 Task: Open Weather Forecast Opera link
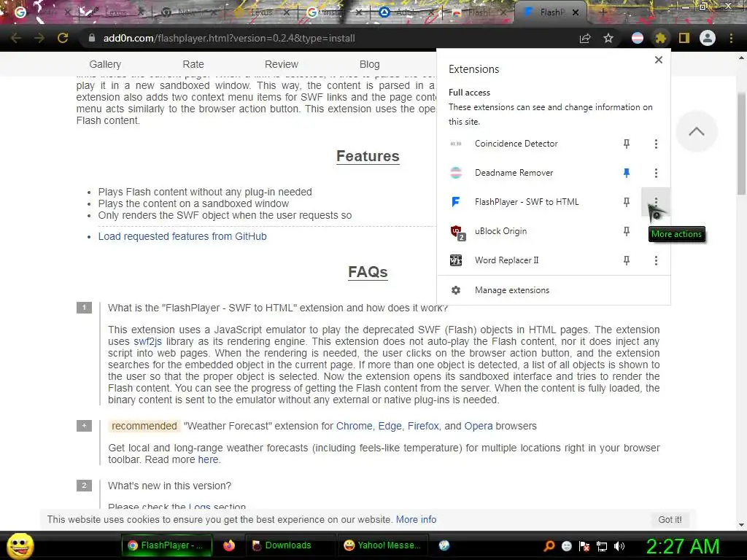point(479,426)
